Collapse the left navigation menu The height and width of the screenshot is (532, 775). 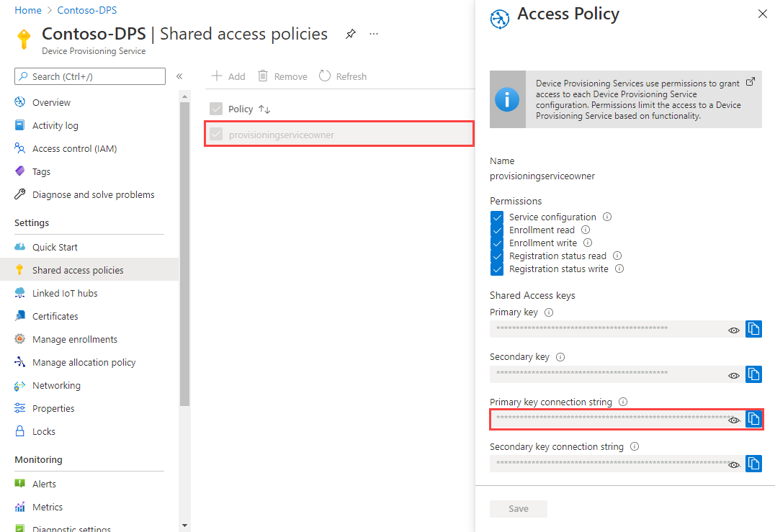(179, 76)
